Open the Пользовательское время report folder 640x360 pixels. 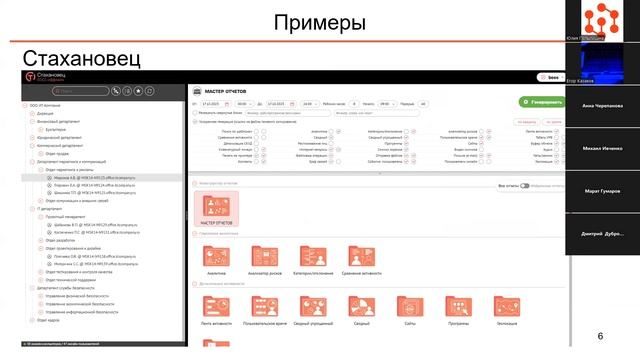tap(265, 310)
